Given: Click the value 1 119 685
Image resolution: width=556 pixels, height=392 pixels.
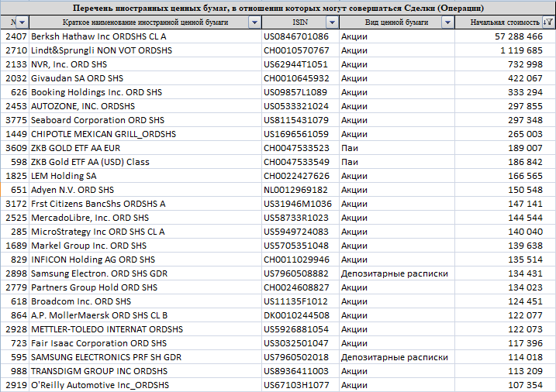Looking at the screenshot, I should pos(521,50).
